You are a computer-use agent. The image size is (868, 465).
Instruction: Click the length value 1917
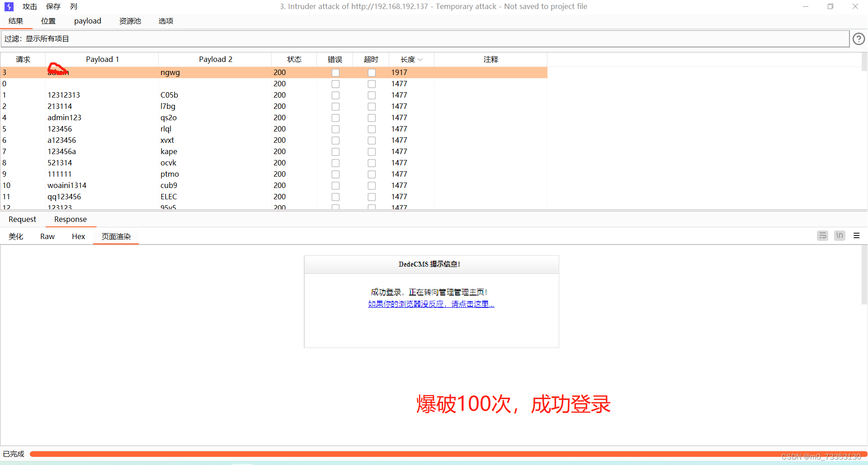399,73
